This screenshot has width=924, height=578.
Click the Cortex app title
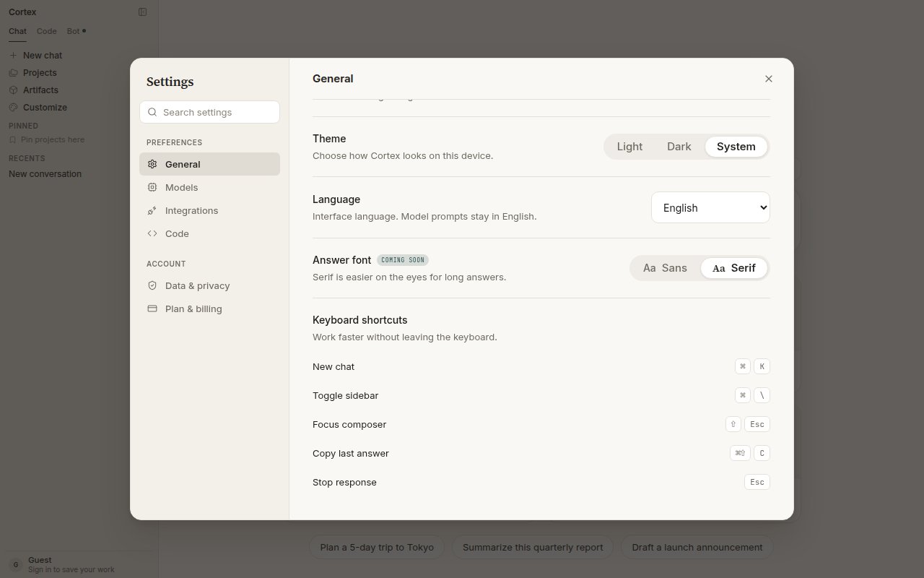(22, 12)
